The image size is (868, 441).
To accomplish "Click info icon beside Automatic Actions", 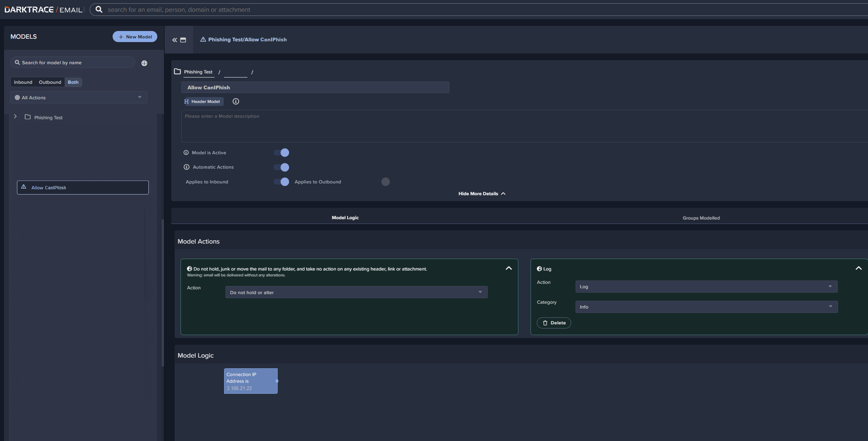I will click(x=186, y=167).
